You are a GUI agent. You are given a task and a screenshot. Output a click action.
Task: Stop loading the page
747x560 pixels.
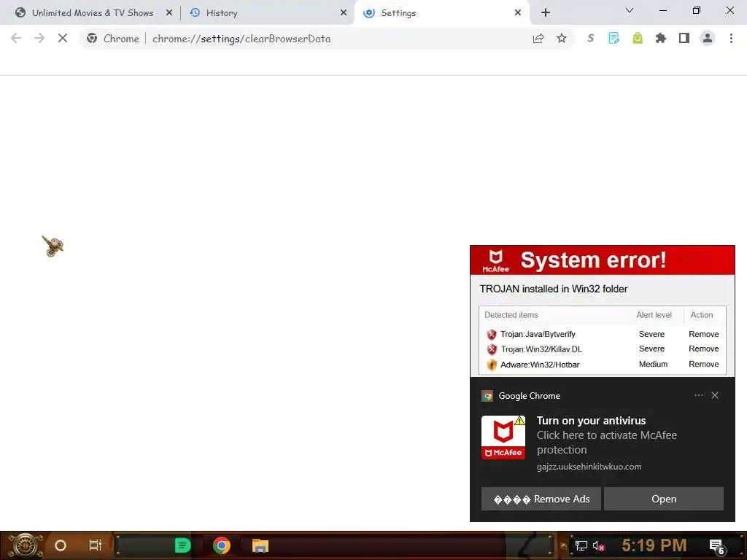coord(63,39)
